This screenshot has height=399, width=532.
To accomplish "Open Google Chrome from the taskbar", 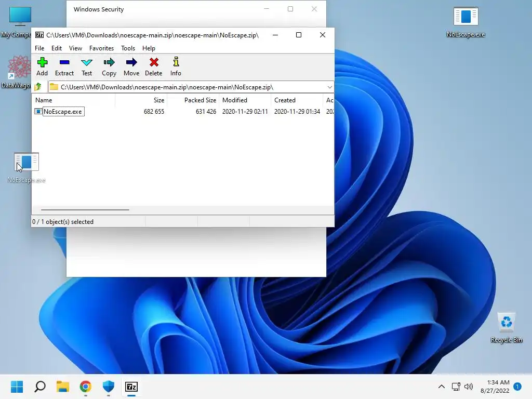I will [x=86, y=387].
